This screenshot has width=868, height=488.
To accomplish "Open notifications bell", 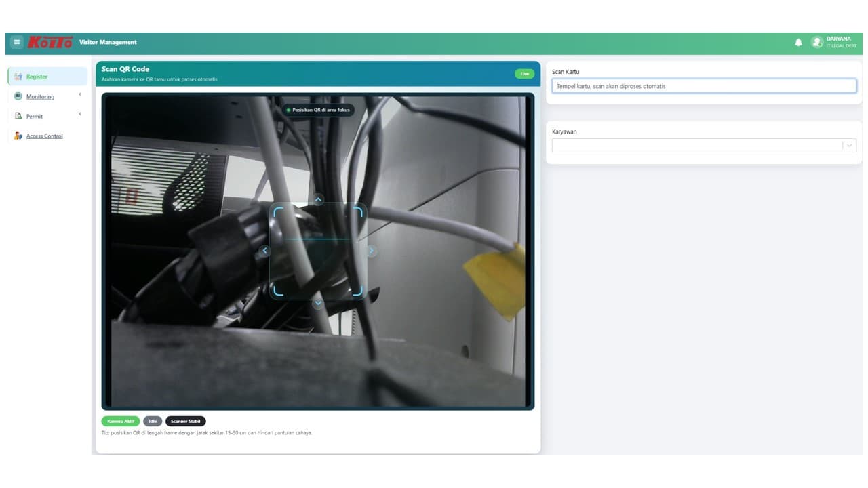I will [x=798, y=42].
